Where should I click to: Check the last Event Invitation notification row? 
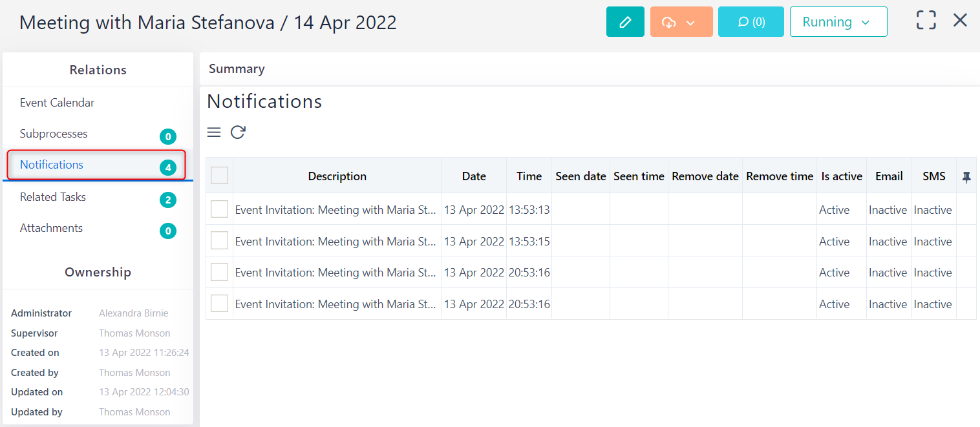click(219, 304)
